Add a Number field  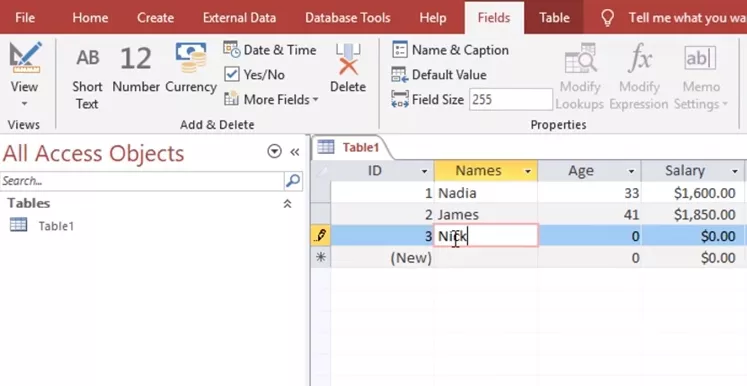136,70
